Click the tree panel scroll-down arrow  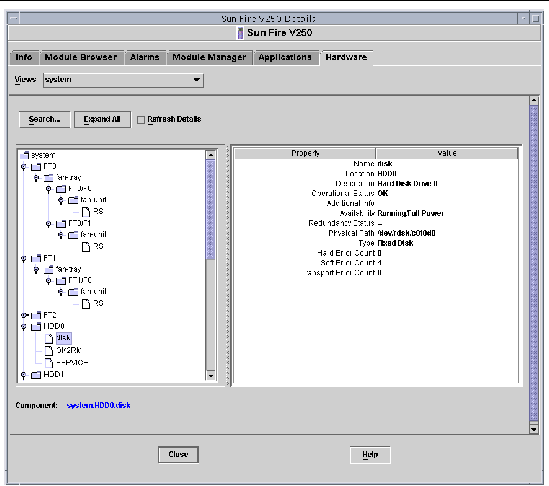tap(210, 376)
